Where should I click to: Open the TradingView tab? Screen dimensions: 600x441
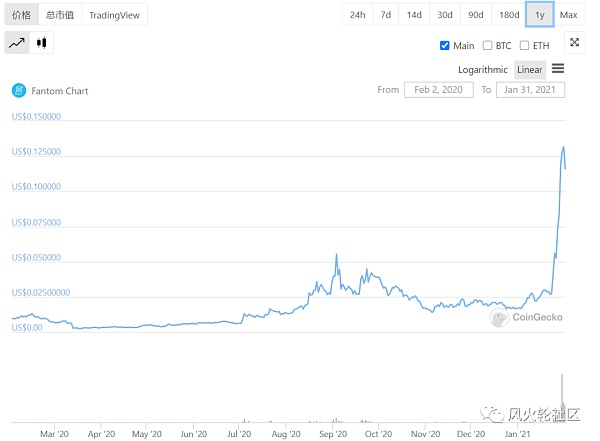tap(114, 15)
